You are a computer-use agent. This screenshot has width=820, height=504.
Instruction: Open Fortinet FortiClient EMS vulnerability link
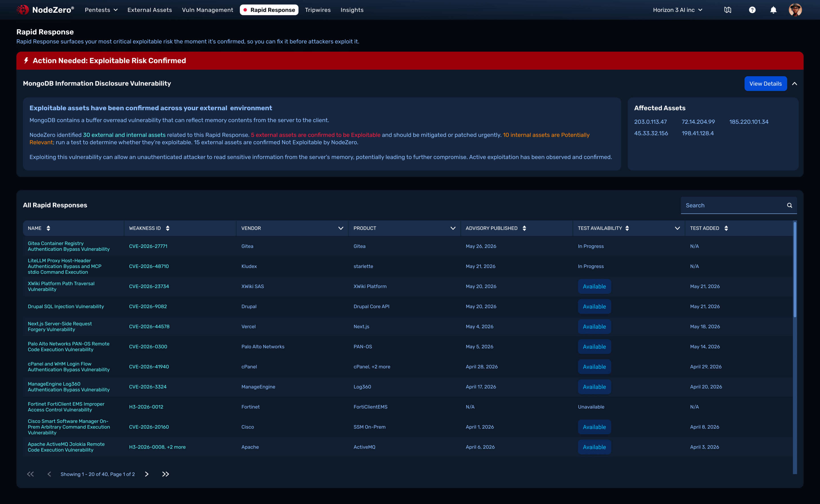point(66,407)
